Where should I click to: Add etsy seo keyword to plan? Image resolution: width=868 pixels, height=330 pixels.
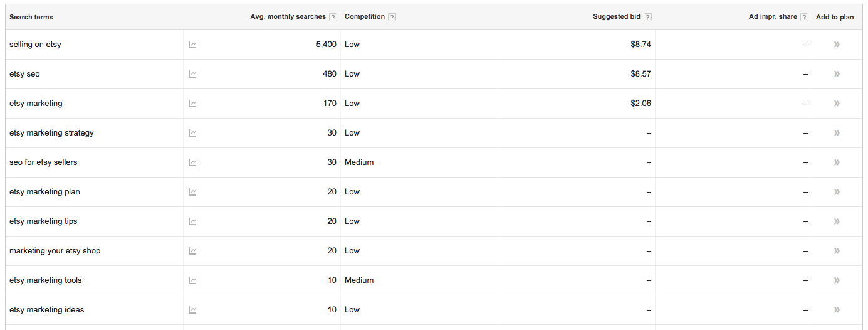[x=837, y=74]
